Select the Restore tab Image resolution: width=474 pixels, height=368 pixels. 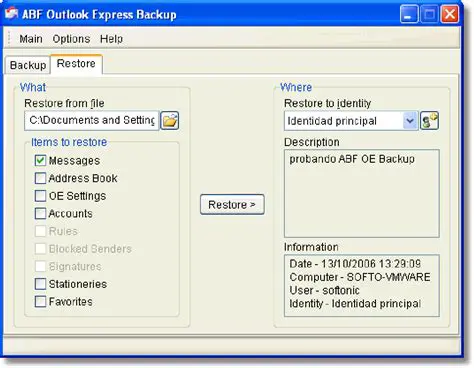tap(76, 64)
